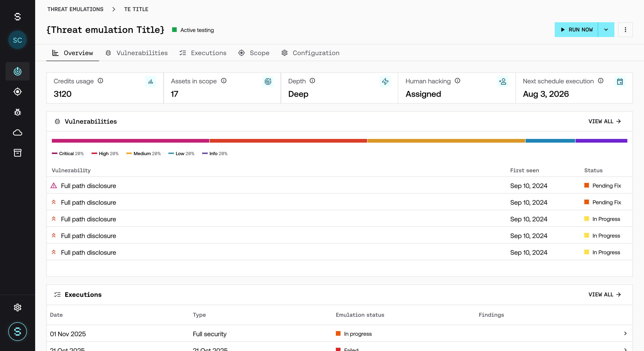The image size is (644, 351).
Task: Open the SC account avatar
Action: pos(18,40)
